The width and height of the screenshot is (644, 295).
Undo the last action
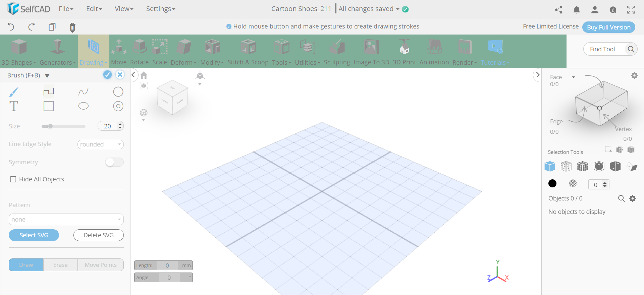11,27
